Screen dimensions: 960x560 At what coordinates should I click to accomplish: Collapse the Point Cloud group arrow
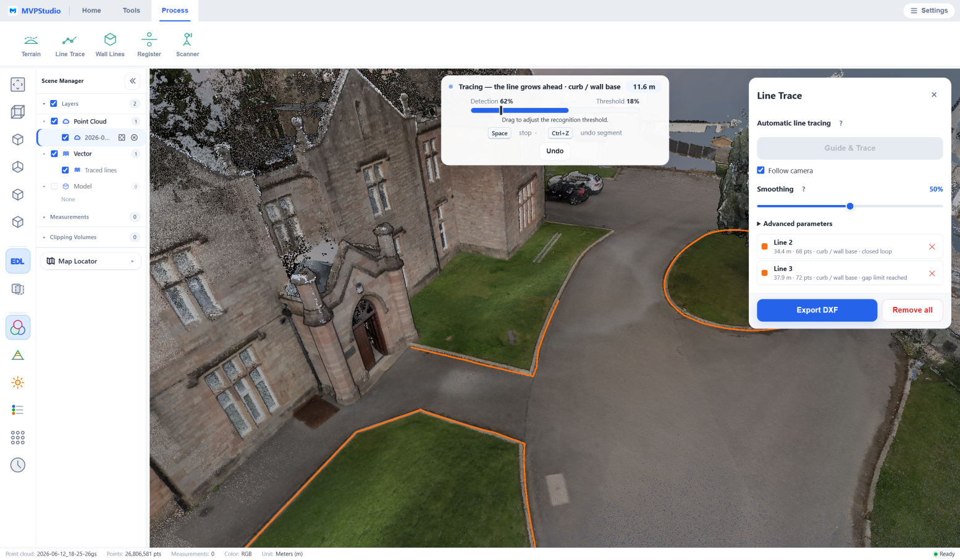(x=44, y=122)
